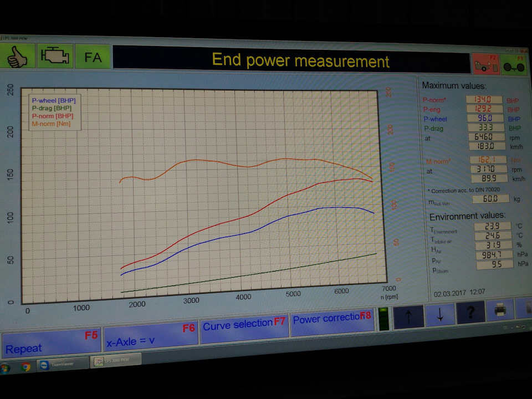Open help with question mark button
The width and height of the screenshot is (532, 399).
click(470, 311)
